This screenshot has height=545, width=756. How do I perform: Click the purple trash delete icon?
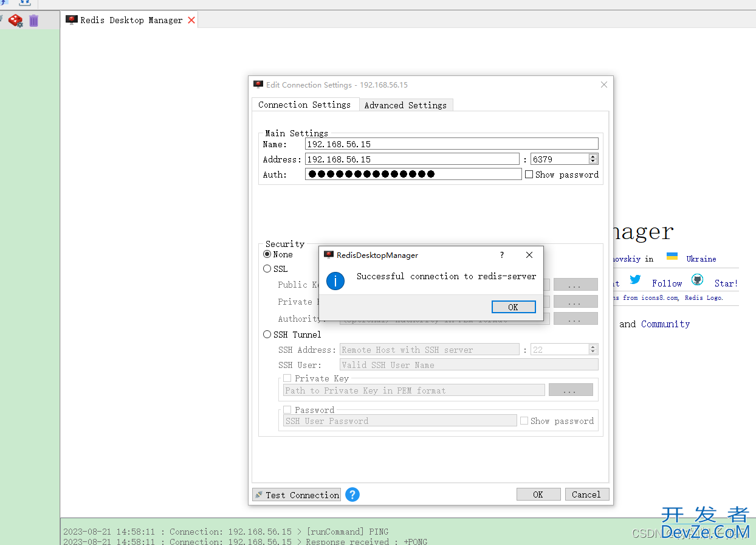tap(33, 21)
